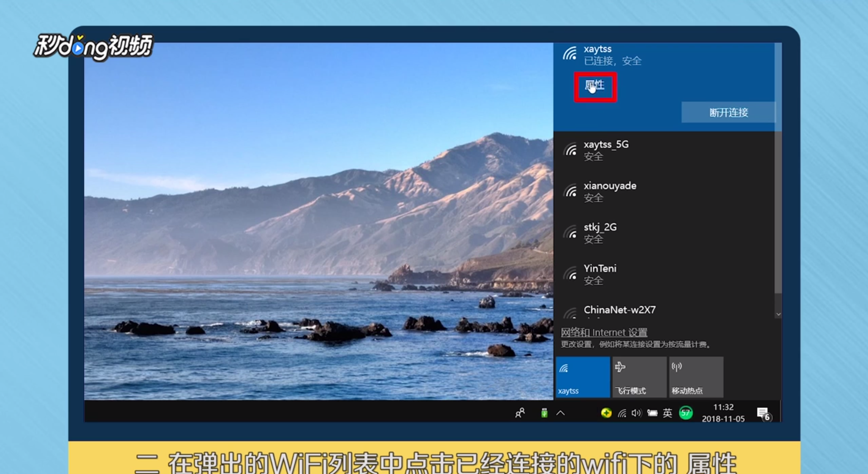Open the People icon in taskbar

pos(520,413)
